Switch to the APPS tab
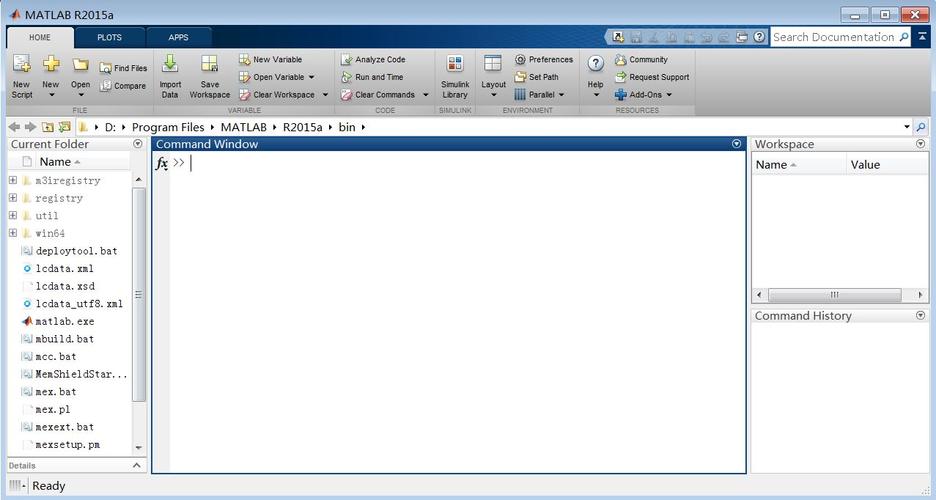 click(x=178, y=37)
